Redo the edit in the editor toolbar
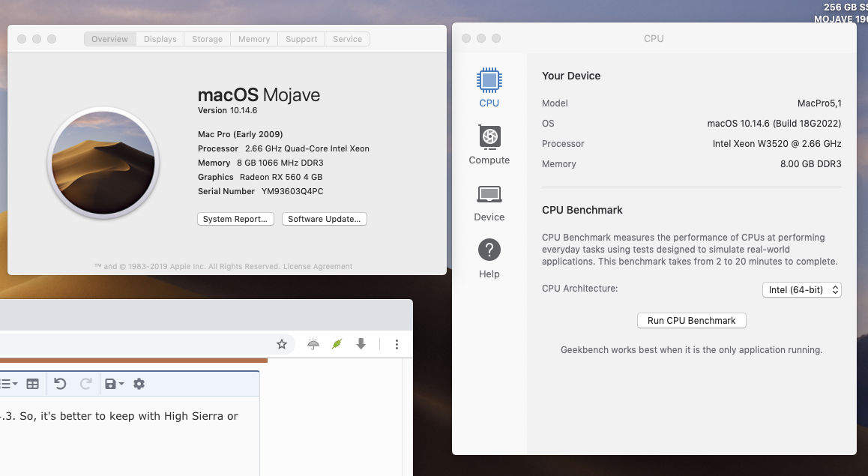This screenshot has width=868, height=476. [85, 384]
